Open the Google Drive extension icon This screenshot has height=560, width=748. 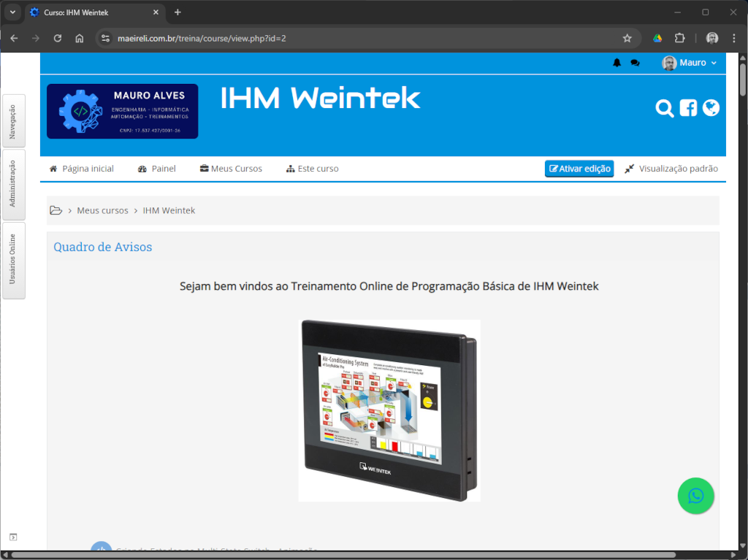(x=657, y=38)
